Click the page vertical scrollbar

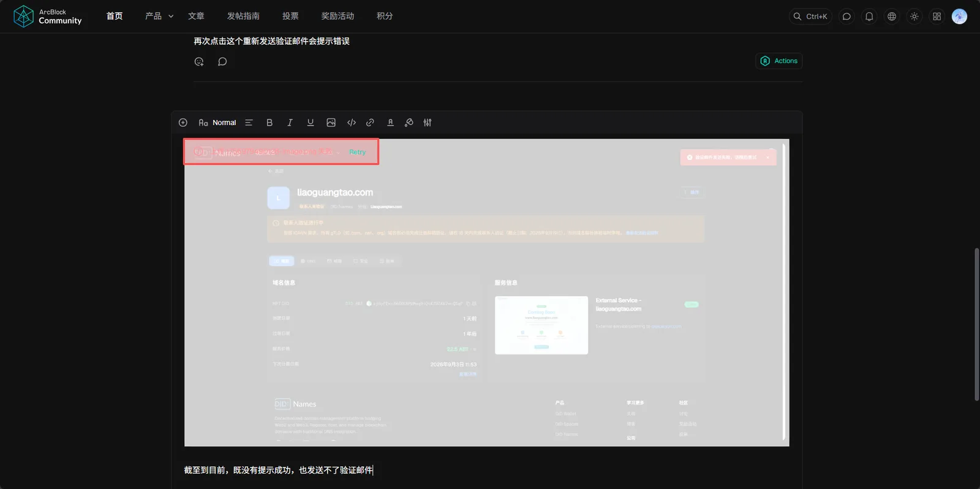coord(976,324)
